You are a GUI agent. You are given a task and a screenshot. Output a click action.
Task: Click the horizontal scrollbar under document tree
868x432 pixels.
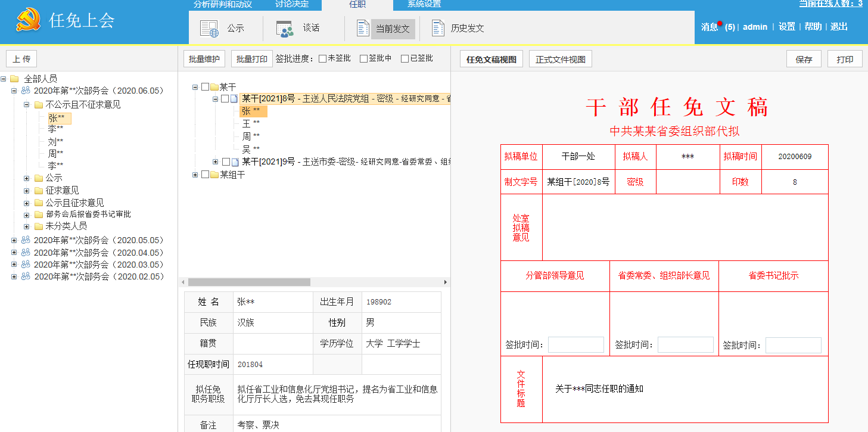click(250, 282)
